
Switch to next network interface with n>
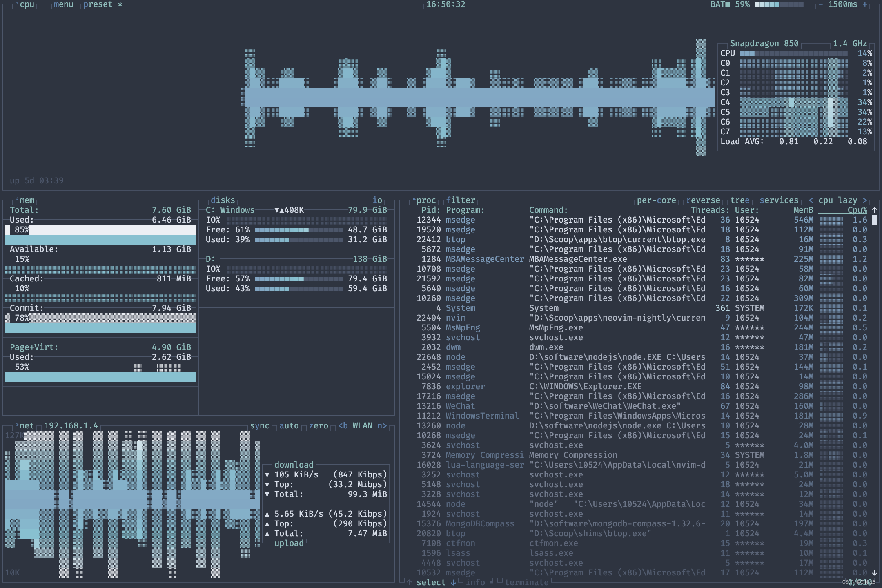click(x=382, y=425)
